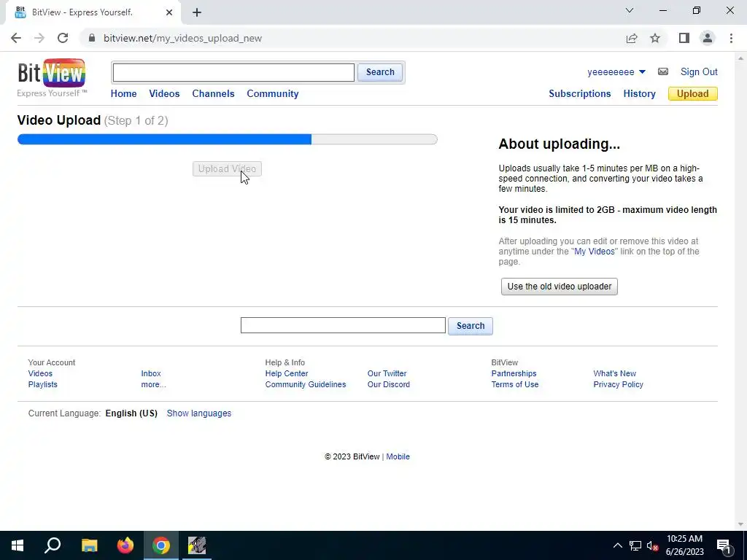Viewport: 747px width, 560px height.
Task: Reload the page with refresh icon
Action: [x=63, y=38]
